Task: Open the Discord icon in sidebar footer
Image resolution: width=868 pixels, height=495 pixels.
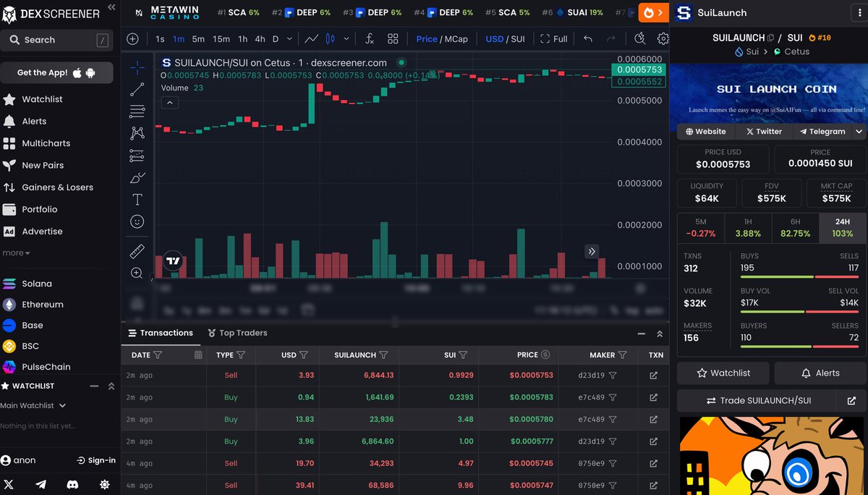Action: tap(72, 484)
